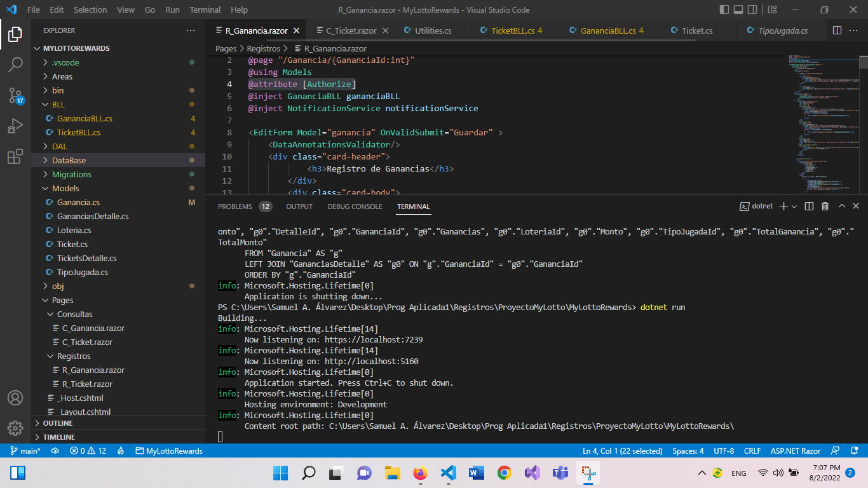868x488 pixels.
Task: Click the editor minimap
Action: [823, 124]
